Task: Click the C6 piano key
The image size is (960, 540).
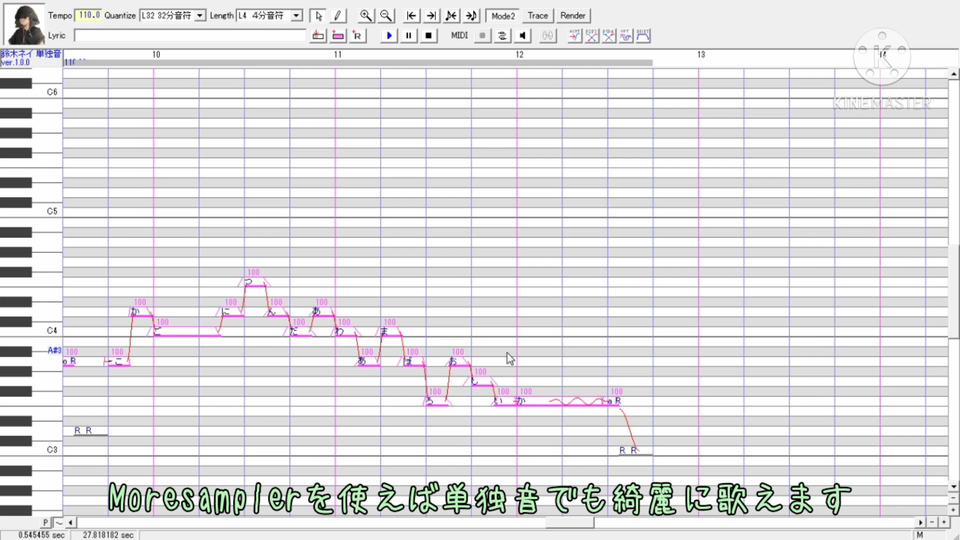Action: click(x=31, y=92)
